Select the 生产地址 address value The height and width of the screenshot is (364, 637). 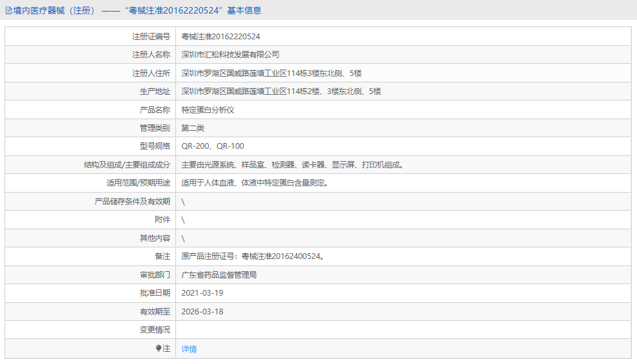281,91
